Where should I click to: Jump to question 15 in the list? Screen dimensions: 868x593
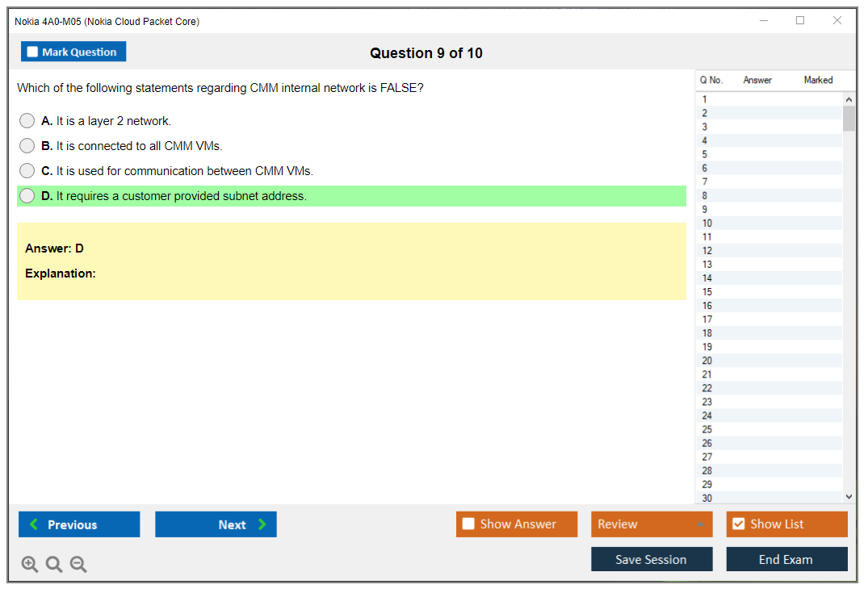[x=707, y=292]
